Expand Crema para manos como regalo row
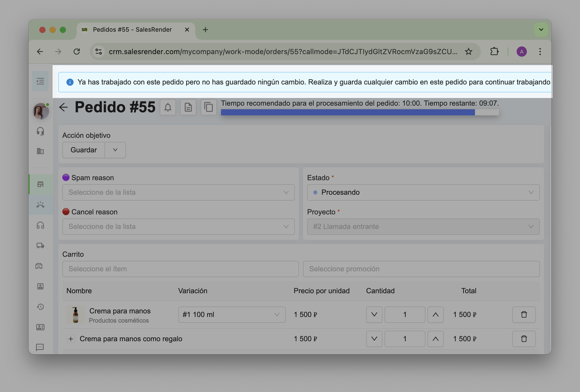Viewport: 580px width, 392px height. pyautogui.click(x=71, y=339)
